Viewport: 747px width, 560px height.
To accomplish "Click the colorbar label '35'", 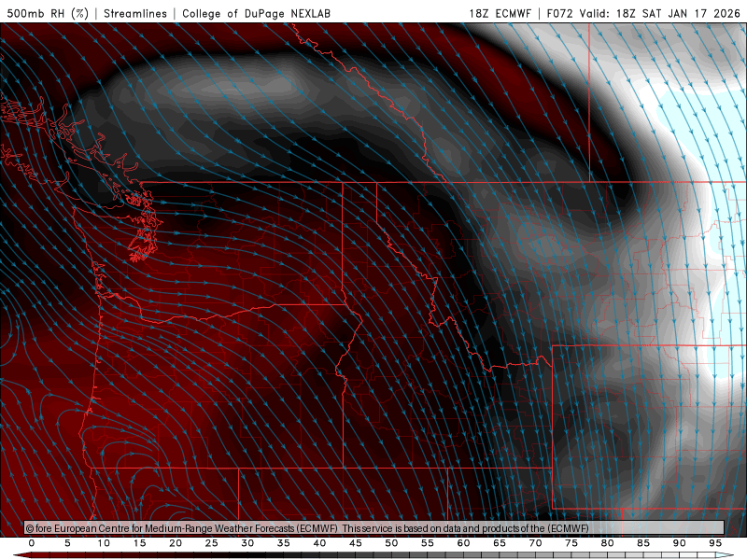I will tap(284, 543).
